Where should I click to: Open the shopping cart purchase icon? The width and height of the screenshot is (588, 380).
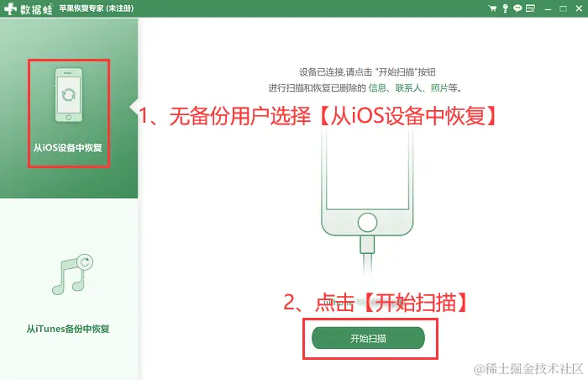click(492, 8)
